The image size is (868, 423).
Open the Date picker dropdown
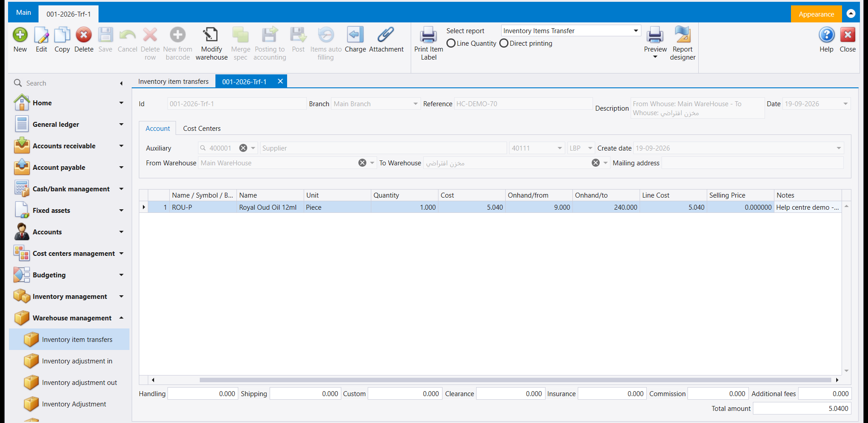845,104
